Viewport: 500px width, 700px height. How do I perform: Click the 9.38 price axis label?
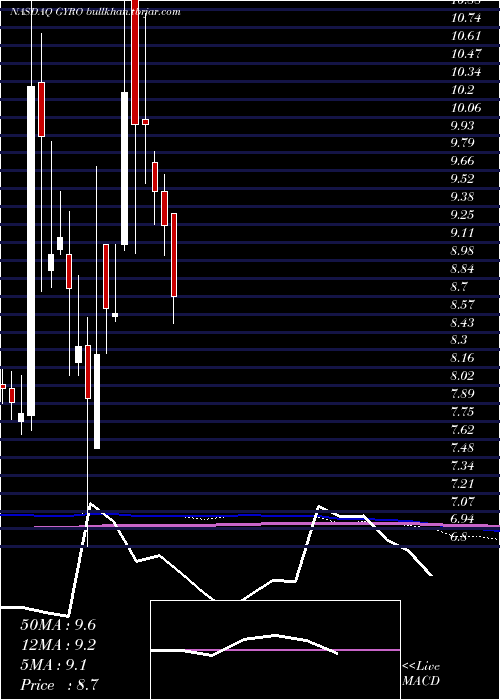(462, 197)
